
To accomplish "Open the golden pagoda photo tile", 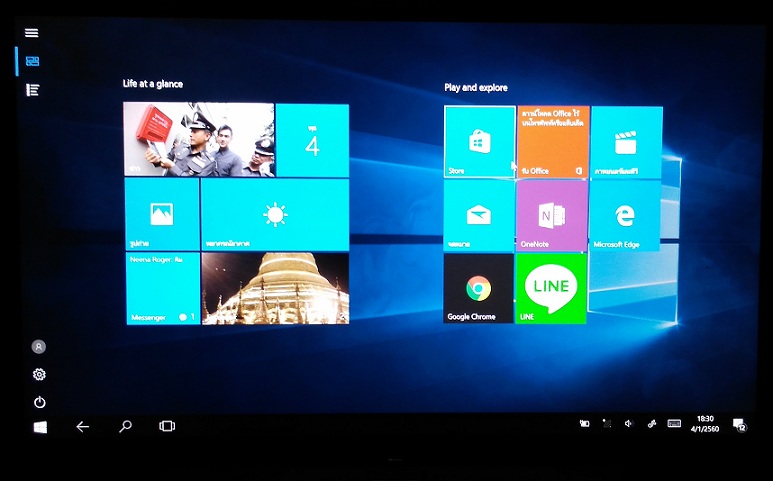I will tap(275, 289).
